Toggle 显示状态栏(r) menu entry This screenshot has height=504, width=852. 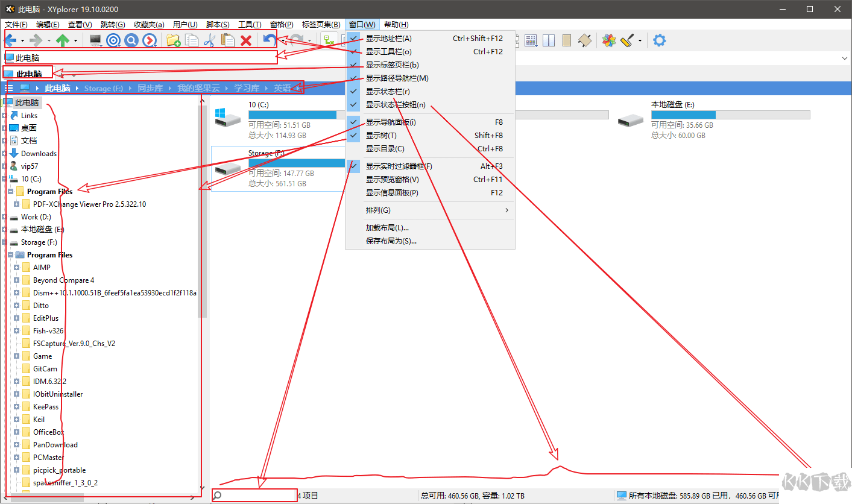click(430, 92)
